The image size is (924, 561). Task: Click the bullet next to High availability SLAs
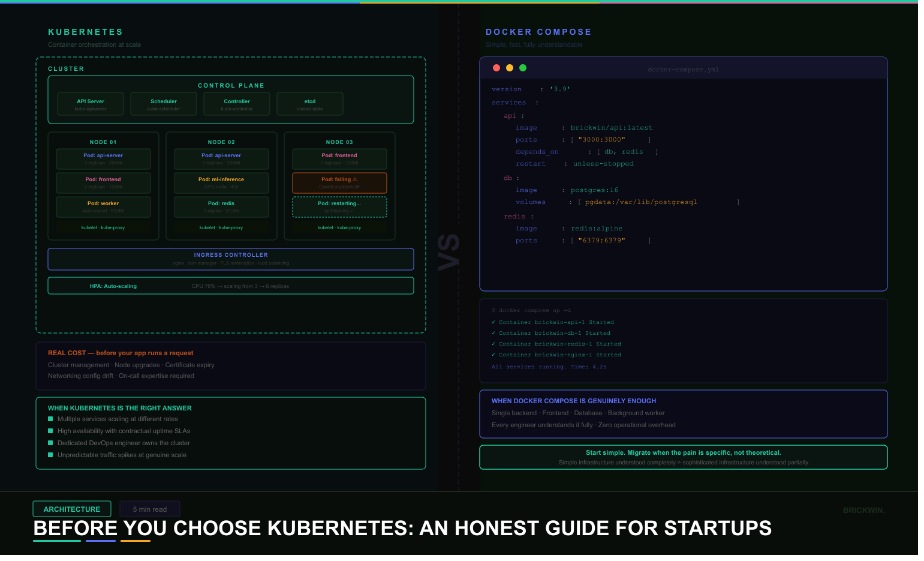pyautogui.click(x=50, y=431)
